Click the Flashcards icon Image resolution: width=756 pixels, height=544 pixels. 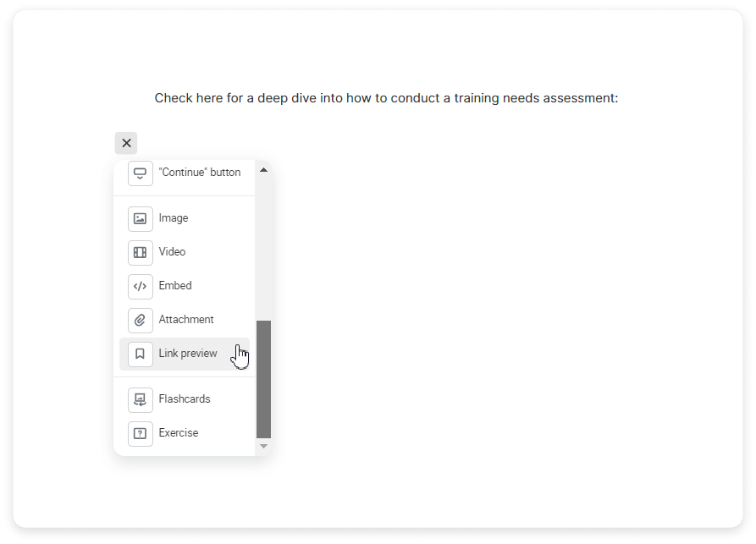[x=141, y=399]
